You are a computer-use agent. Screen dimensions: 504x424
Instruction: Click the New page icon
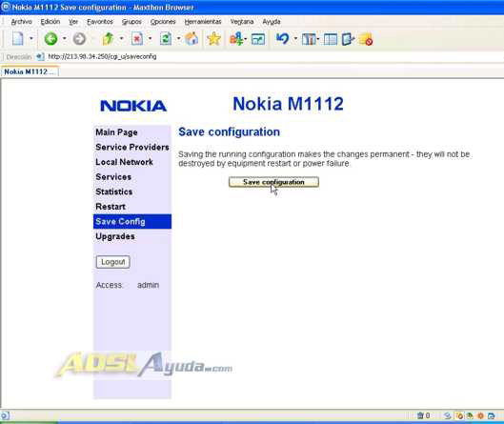click(x=18, y=39)
